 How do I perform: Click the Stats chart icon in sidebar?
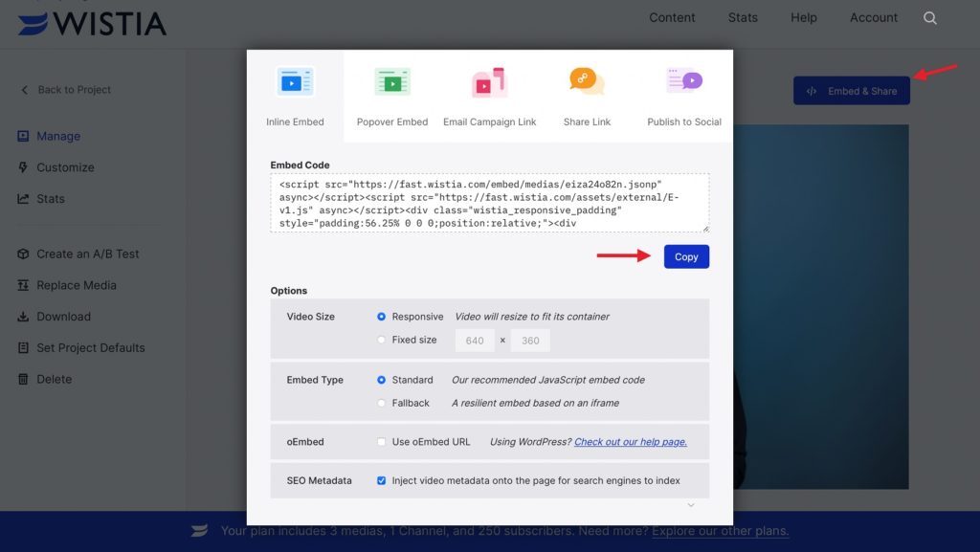click(x=23, y=199)
